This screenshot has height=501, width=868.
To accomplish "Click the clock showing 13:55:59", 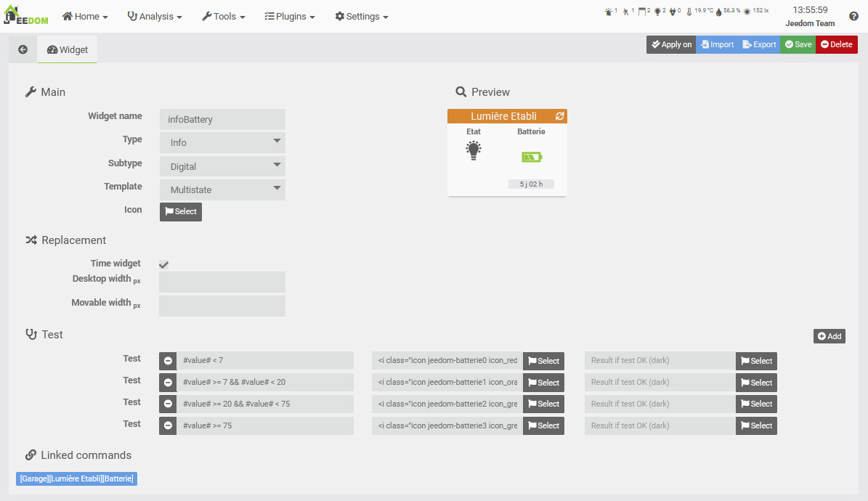I will click(810, 10).
